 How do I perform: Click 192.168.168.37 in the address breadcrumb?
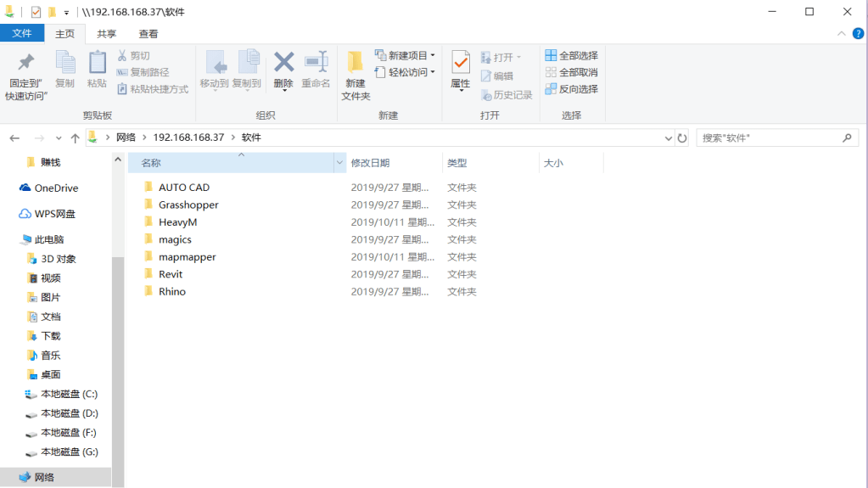(188, 137)
